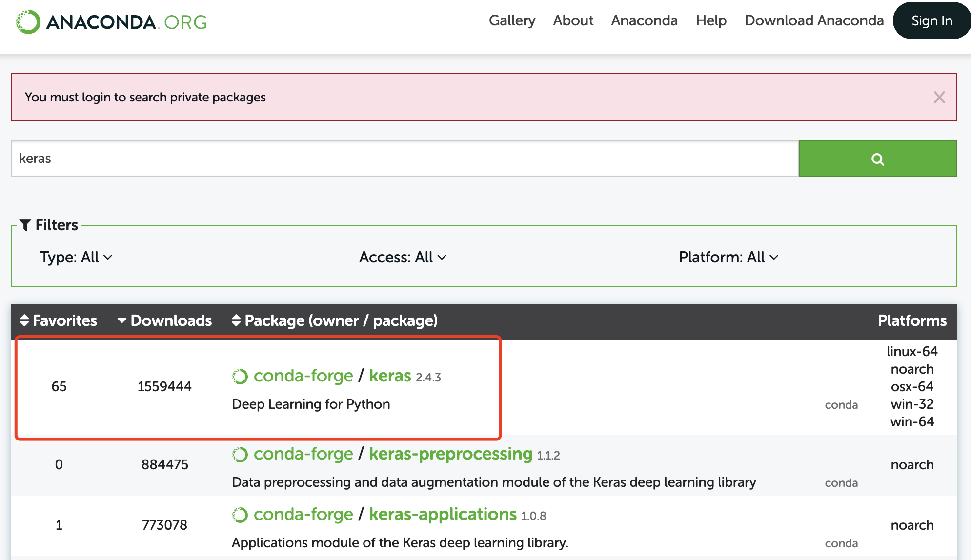Image resolution: width=971 pixels, height=560 pixels.
Task: Click the conda-forge icon beside keras-applications
Action: point(240,515)
